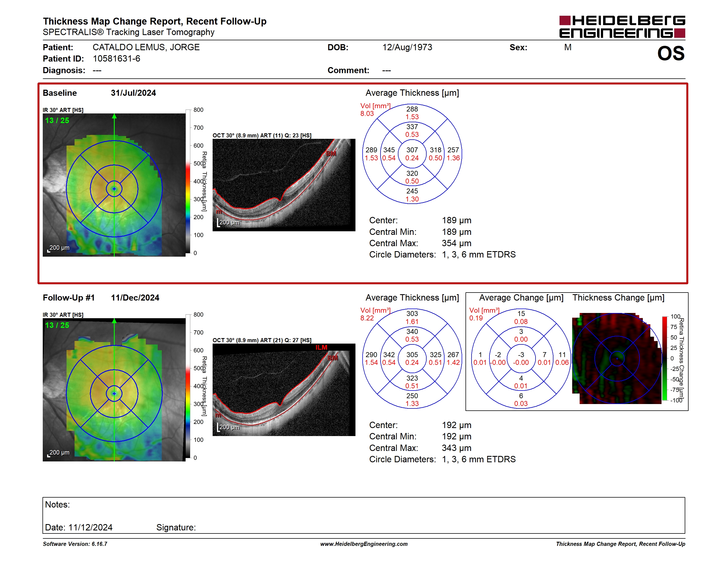Click the thickness change red-green color scale
Viewport: 728px width, 563px height.
coord(665,358)
